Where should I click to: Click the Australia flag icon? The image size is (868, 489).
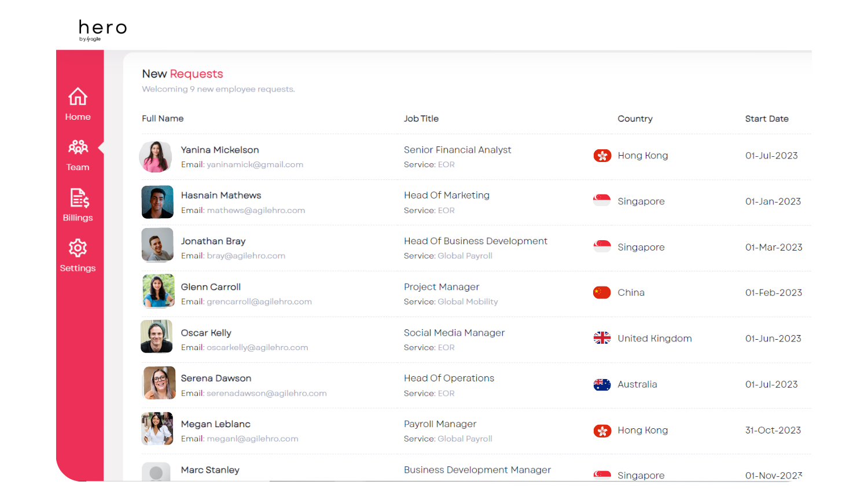[602, 384]
